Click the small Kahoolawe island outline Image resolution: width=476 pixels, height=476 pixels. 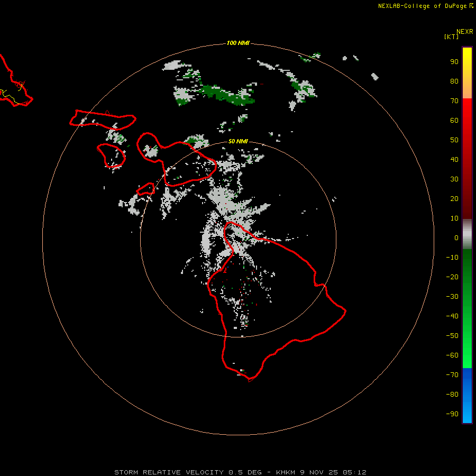145,189
